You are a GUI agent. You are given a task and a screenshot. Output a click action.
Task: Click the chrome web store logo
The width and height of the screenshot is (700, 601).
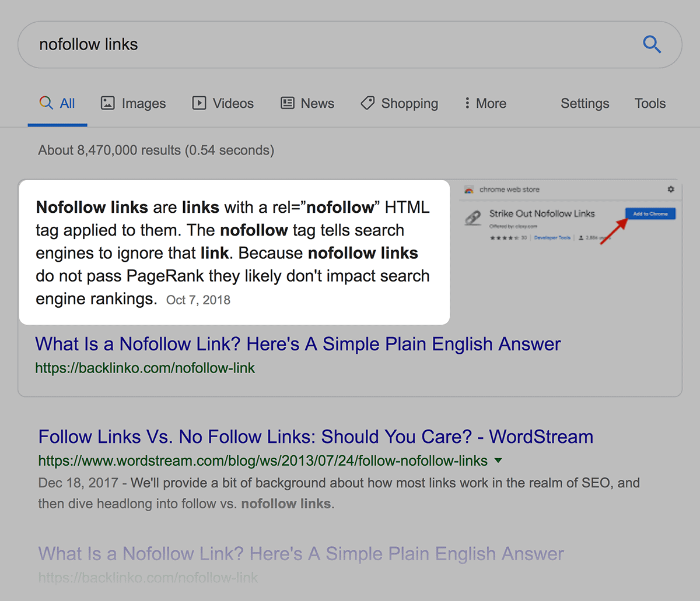tap(468, 189)
